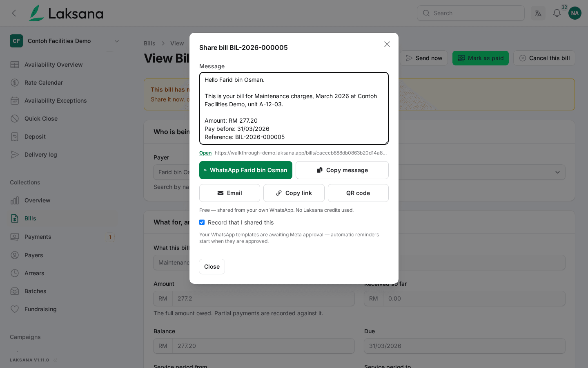Image resolution: width=588 pixels, height=368 pixels.
Task: Click the Payments badge showing 1
Action: click(x=110, y=237)
